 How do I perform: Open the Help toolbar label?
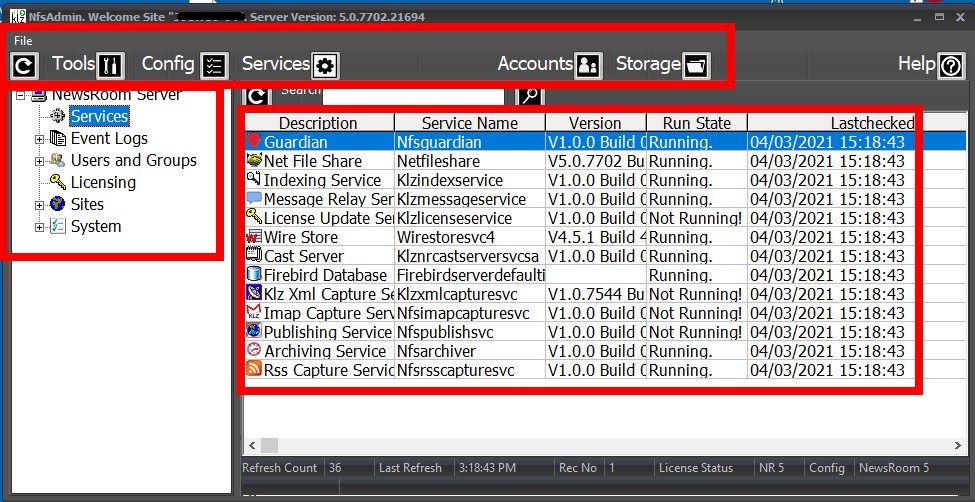click(x=917, y=63)
